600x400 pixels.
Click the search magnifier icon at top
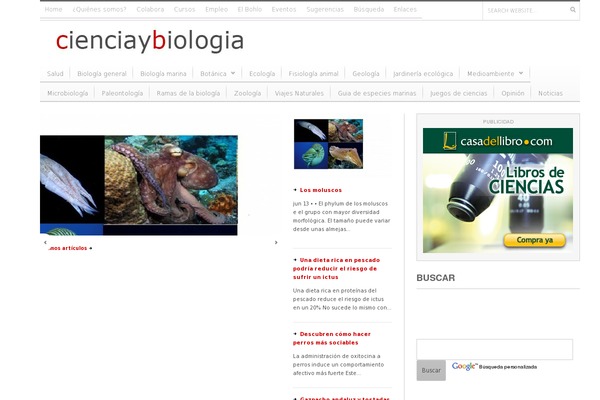[x=572, y=10]
